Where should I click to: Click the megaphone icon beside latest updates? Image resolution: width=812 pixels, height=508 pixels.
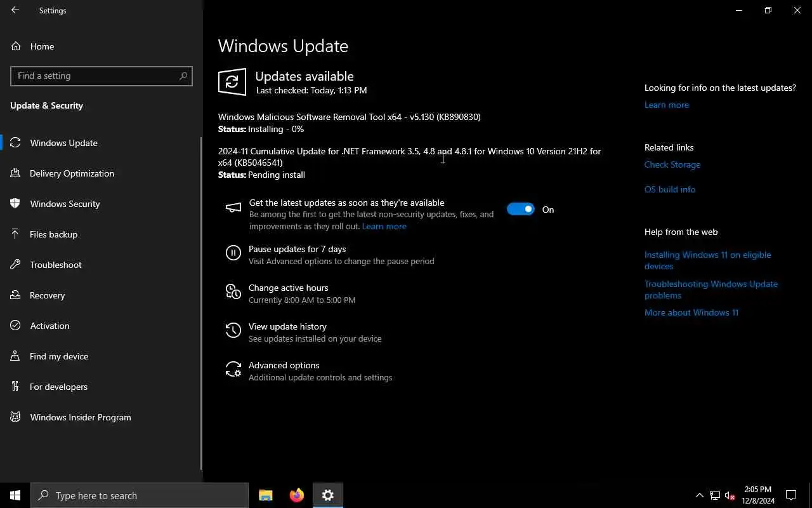coord(233,208)
